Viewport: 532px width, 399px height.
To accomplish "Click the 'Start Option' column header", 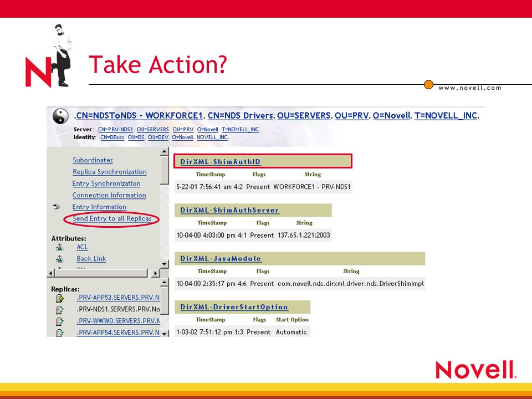I will pos(292,320).
